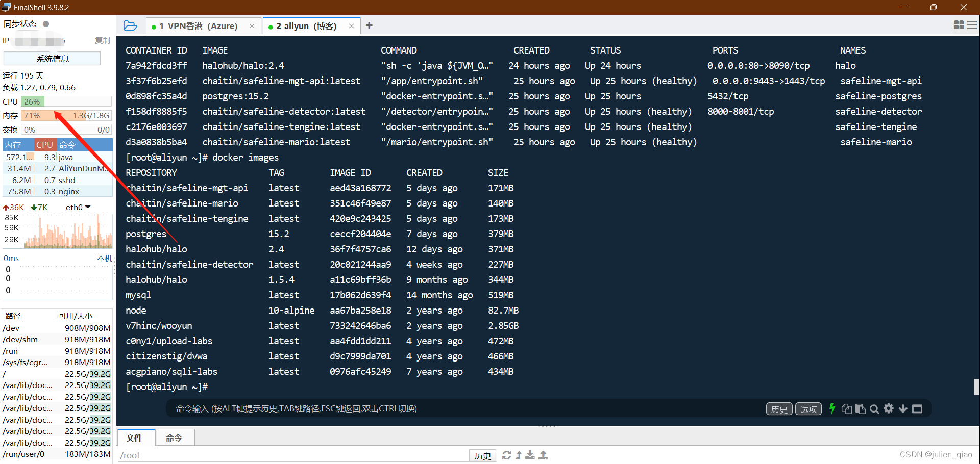Image resolution: width=980 pixels, height=464 pixels.
Task: Click the 负载 load average text
Action: coord(39,87)
